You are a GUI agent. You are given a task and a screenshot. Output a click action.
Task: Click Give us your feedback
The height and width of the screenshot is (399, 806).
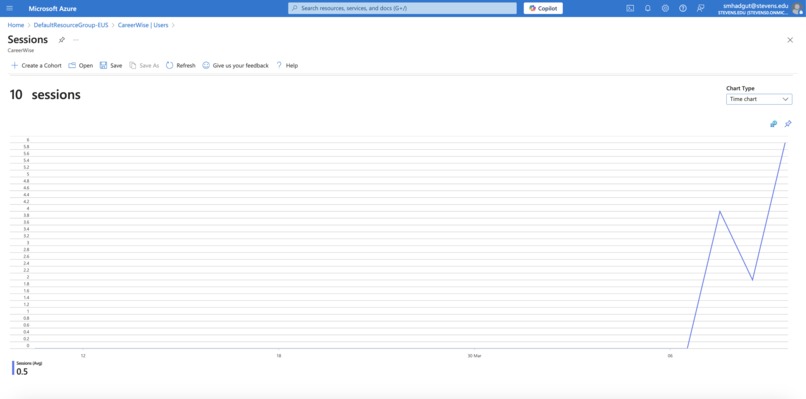235,65
